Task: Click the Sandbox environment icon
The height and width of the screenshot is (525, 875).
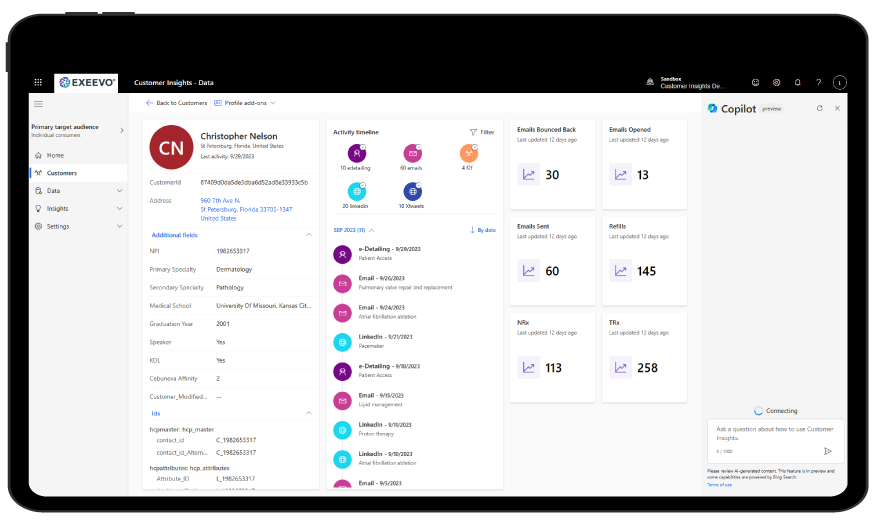Action: pyautogui.click(x=650, y=82)
